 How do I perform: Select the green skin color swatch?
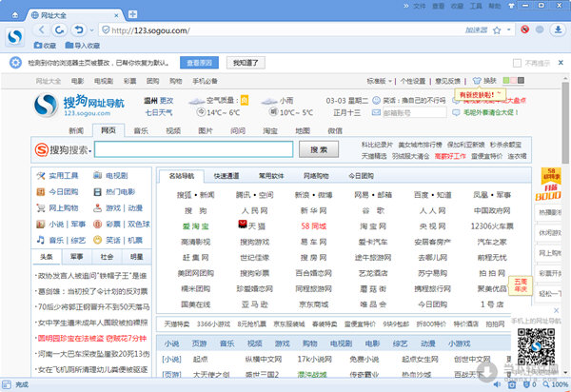pos(506,81)
